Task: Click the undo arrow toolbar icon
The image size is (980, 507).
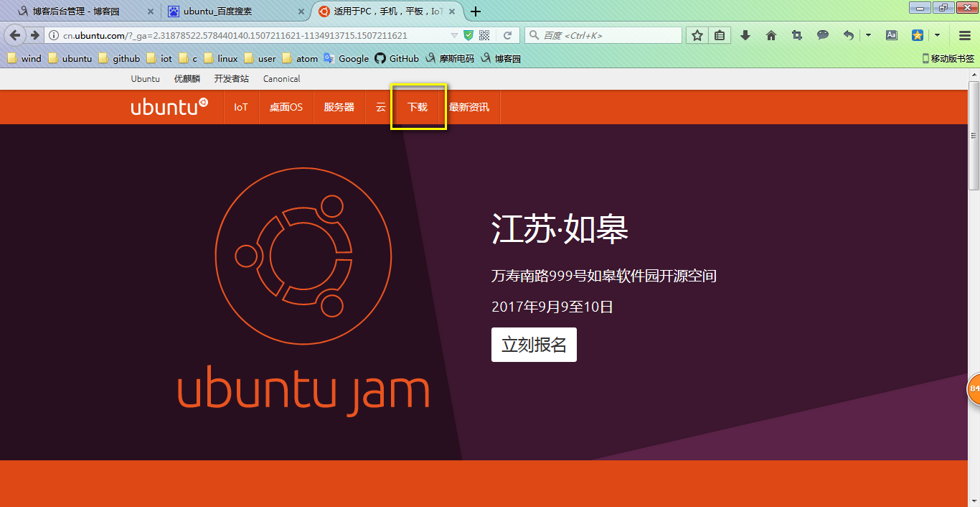Action: tap(849, 35)
